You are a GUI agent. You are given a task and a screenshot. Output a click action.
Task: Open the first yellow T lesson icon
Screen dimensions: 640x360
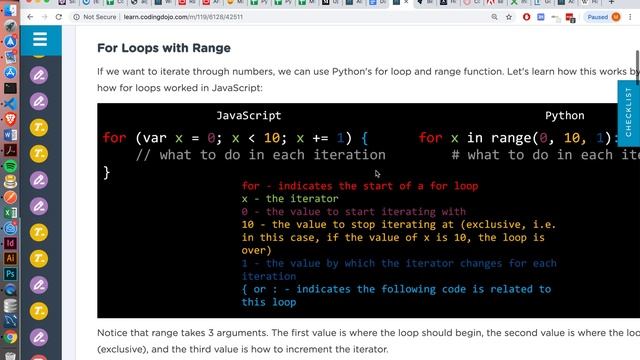(x=39, y=128)
